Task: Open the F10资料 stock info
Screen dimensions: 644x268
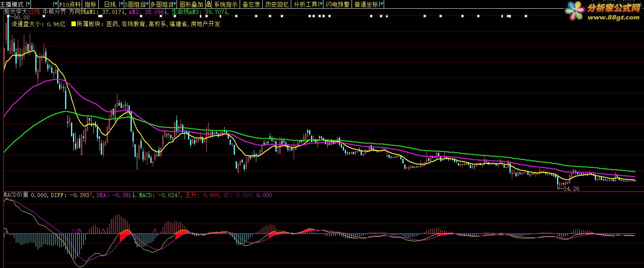Action: point(70,4)
